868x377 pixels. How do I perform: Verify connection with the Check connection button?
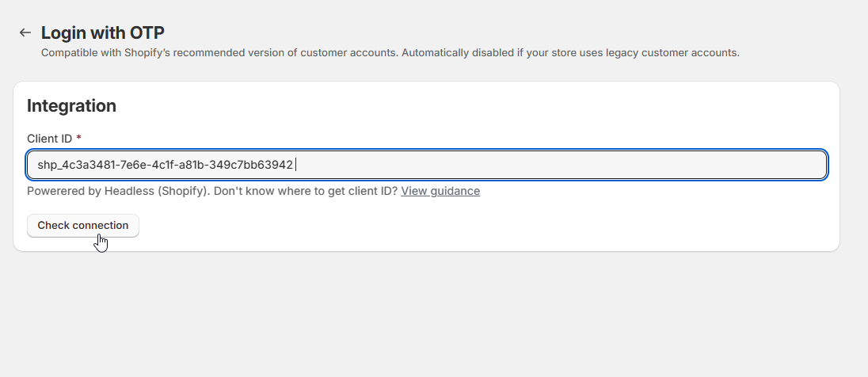[x=83, y=226]
